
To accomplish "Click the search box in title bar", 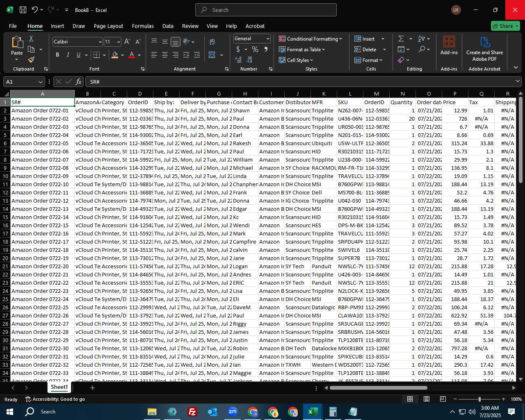I will tap(266, 10).
